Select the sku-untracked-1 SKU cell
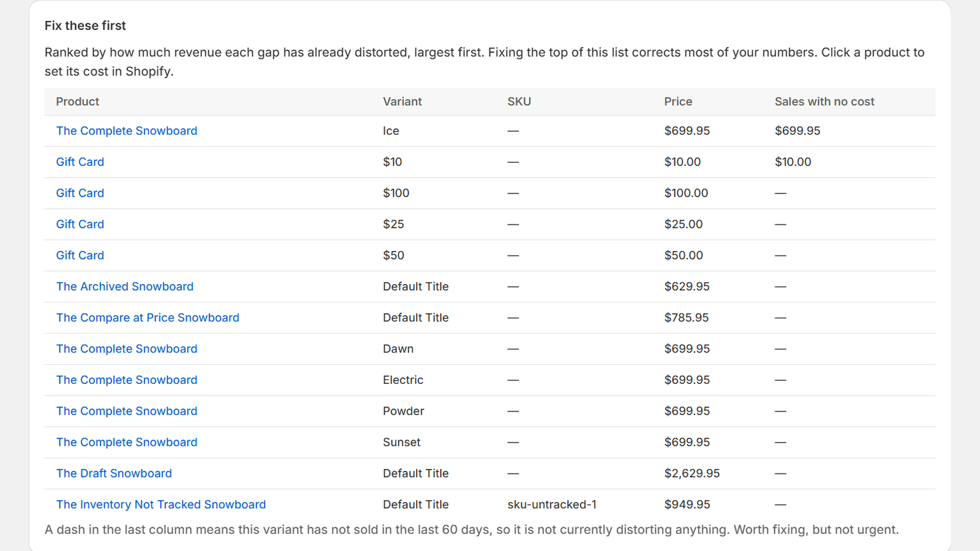The width and height of the screenshot is (980, 551). click(x=552, y=505)
